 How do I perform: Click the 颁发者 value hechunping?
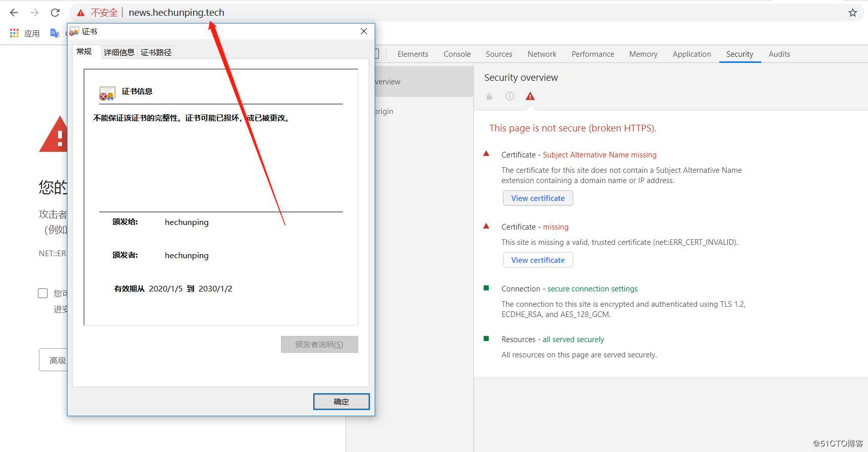[x=187, y=255]
